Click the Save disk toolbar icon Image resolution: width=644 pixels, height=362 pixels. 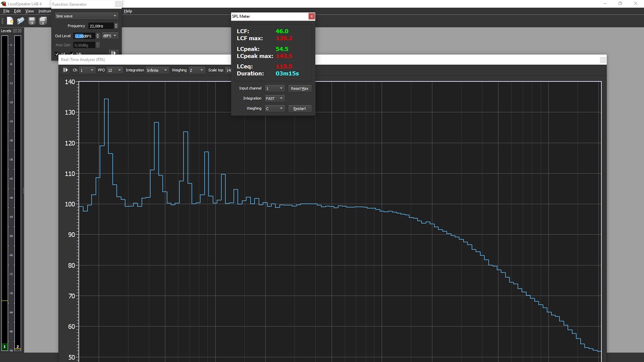(32, 21)
